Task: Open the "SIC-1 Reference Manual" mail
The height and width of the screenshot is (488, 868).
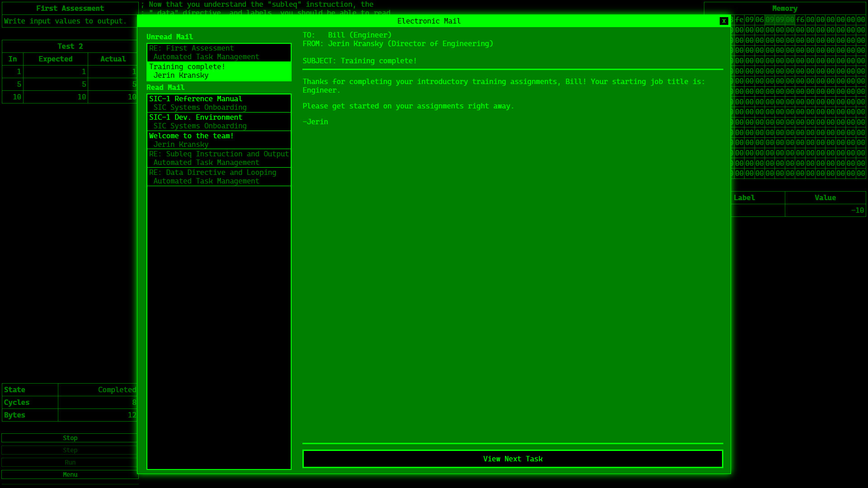Action: pyautogui.click(x=219, y=103)
